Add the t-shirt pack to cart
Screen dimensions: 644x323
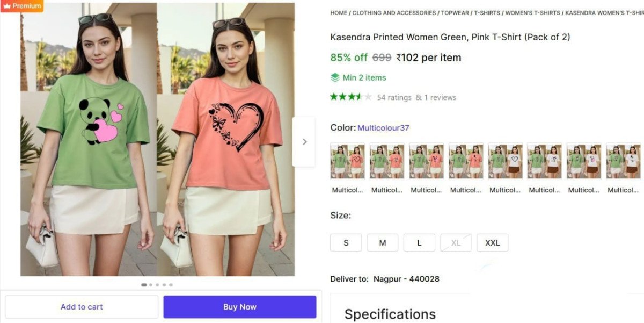coord(82,307)
